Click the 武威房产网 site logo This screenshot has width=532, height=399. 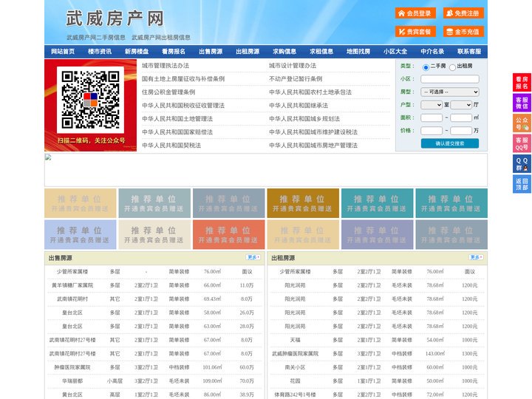point(115,18)
